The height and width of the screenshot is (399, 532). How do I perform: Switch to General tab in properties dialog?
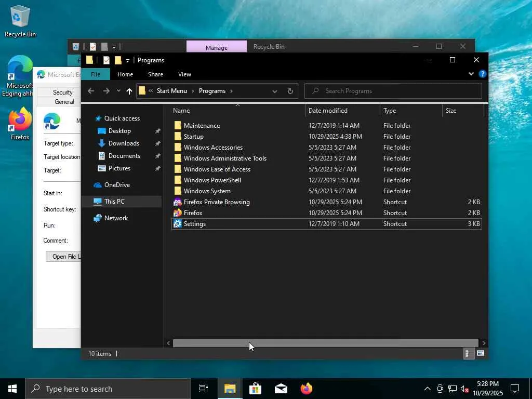pyautogui.click(x=64, y=102)
